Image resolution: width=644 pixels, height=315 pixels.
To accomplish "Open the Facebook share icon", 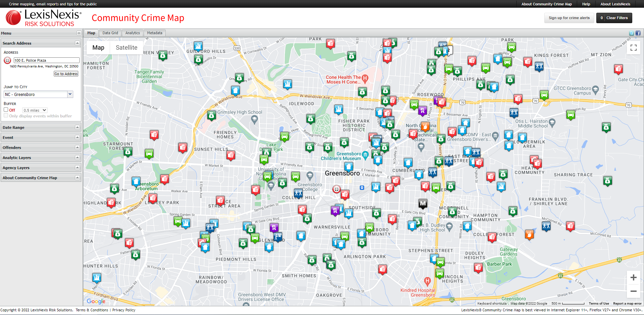I will (x=638, y=33).
